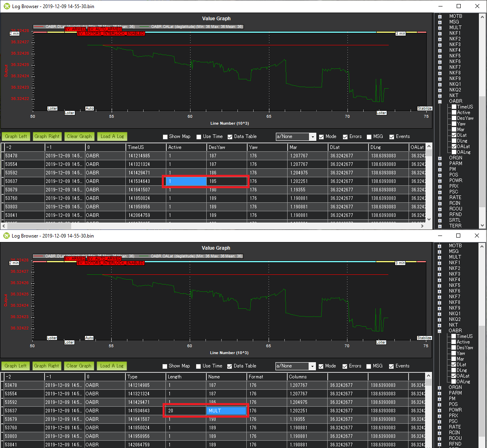Enable Show Map in the bottom window
The width and height of the screenshot is (487, 448).
click(x=165, y=366)
